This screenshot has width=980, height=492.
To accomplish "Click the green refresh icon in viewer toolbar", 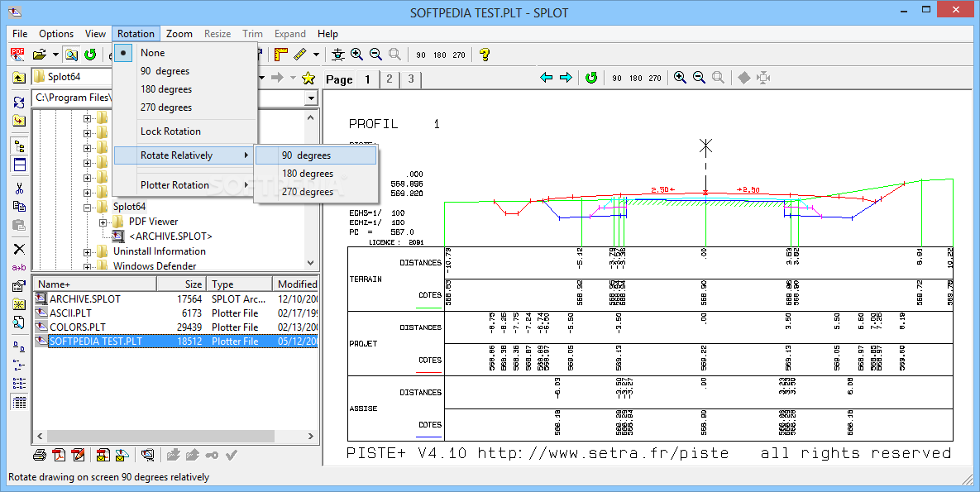I will (591, 78).
